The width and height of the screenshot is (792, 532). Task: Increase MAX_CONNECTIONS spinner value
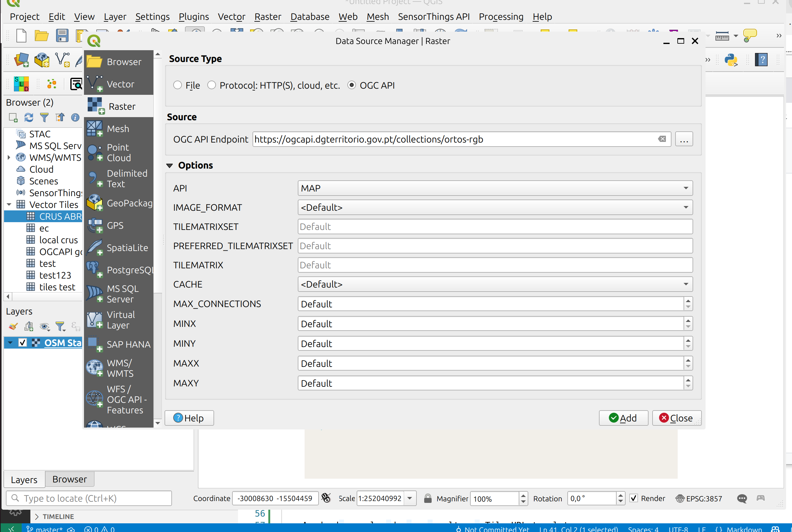(x=688, y=301)
